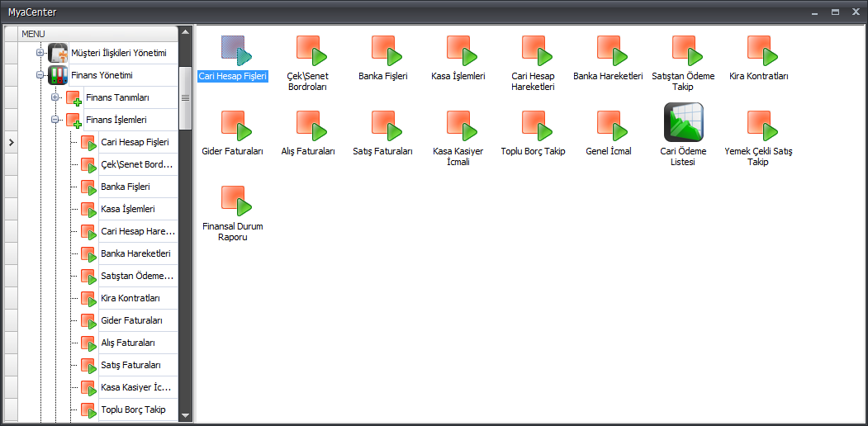Expand Müşteri İlişkileri Yönetimi tree node

tap(40, 53)
